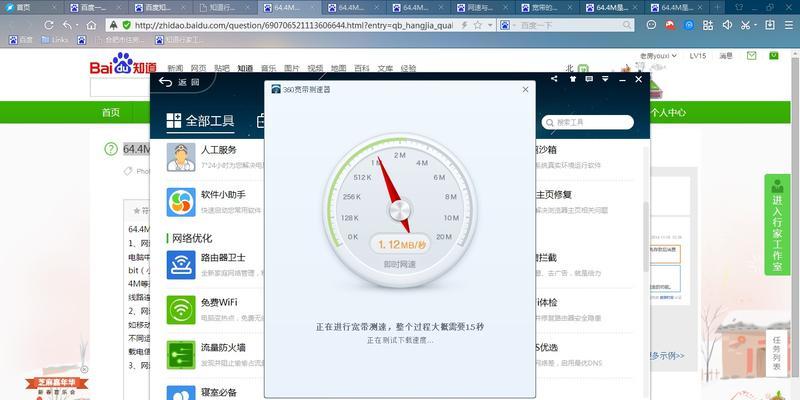Click the 返回 back arrow in 360 window
The width and height of the screenshot is (800, 400).
[165, 82]
